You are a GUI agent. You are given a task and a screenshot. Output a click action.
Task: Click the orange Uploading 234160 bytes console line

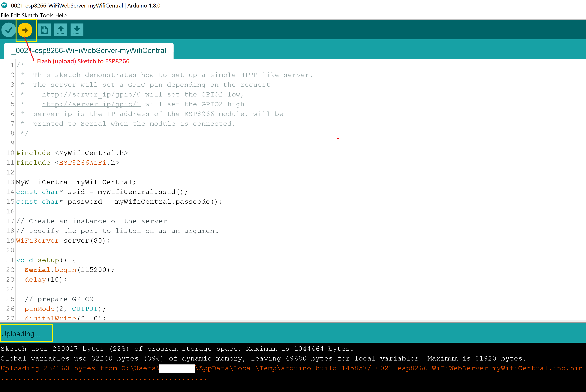(x=291, y=368)
